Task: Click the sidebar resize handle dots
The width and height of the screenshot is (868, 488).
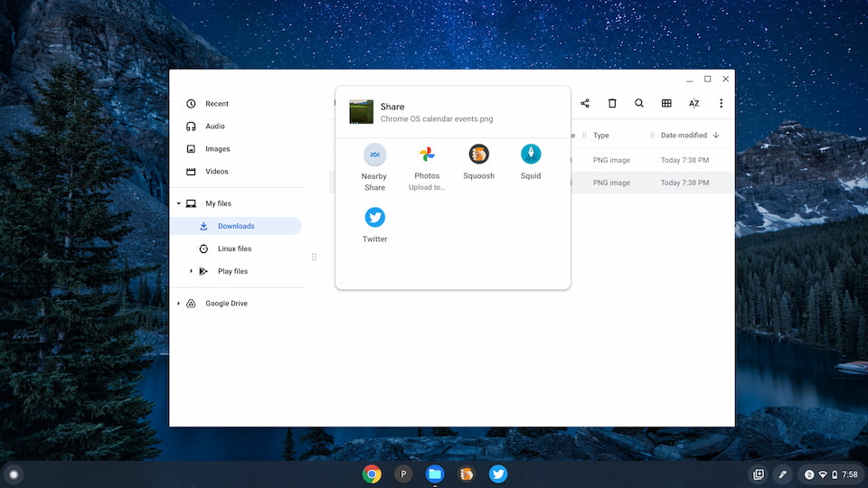Action: coord(314,258)
